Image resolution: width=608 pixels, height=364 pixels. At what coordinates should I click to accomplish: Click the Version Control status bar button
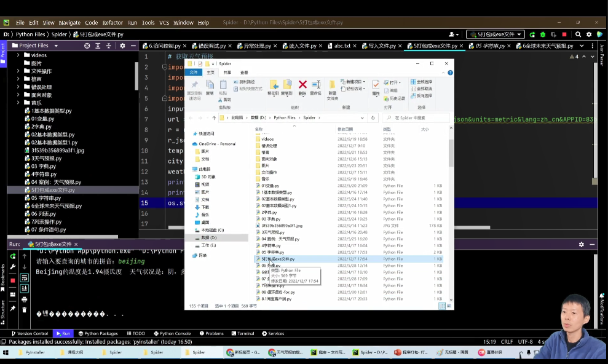pyautogui.click(x=31, y=333)
